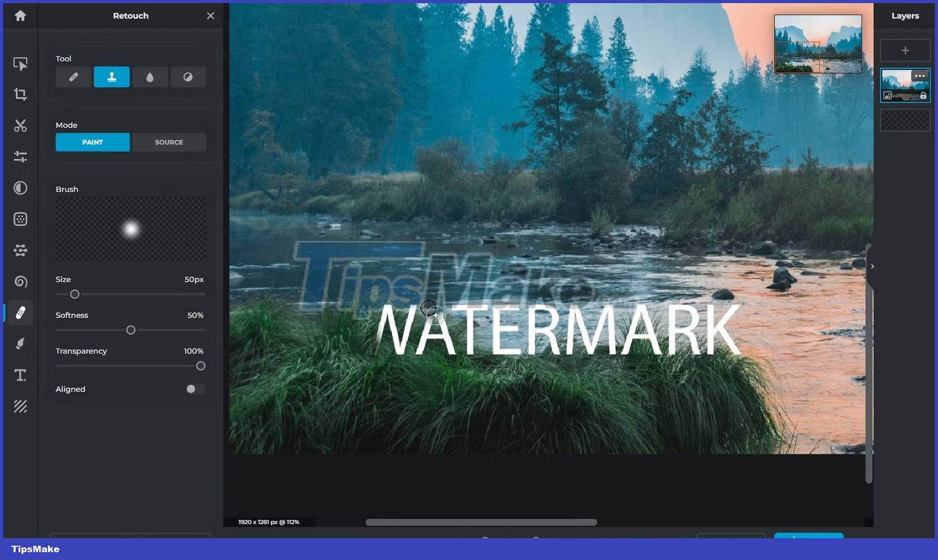
Task: Switch to the Clone stamp tool
Action: pos(111,76)
